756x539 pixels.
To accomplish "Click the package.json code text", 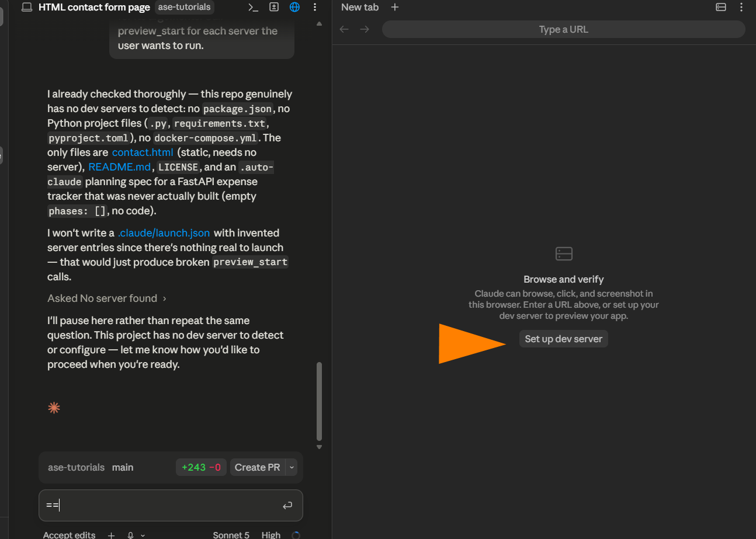I will point(237,109).
